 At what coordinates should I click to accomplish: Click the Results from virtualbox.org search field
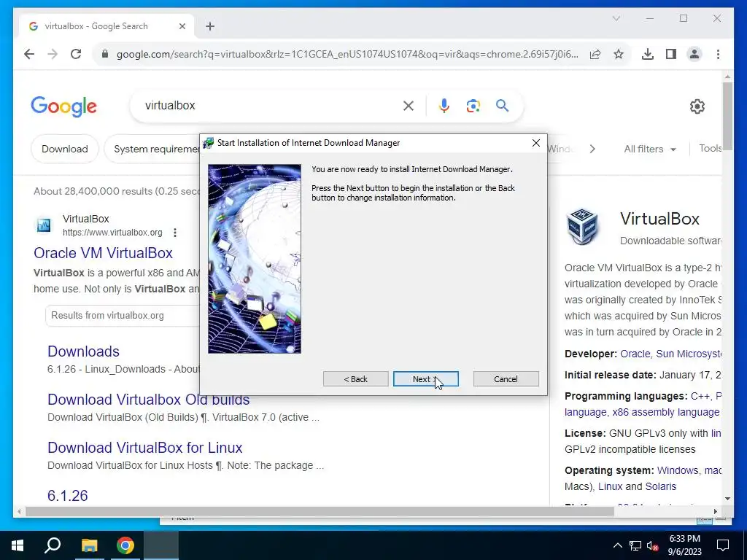click(x=123, y=316)
